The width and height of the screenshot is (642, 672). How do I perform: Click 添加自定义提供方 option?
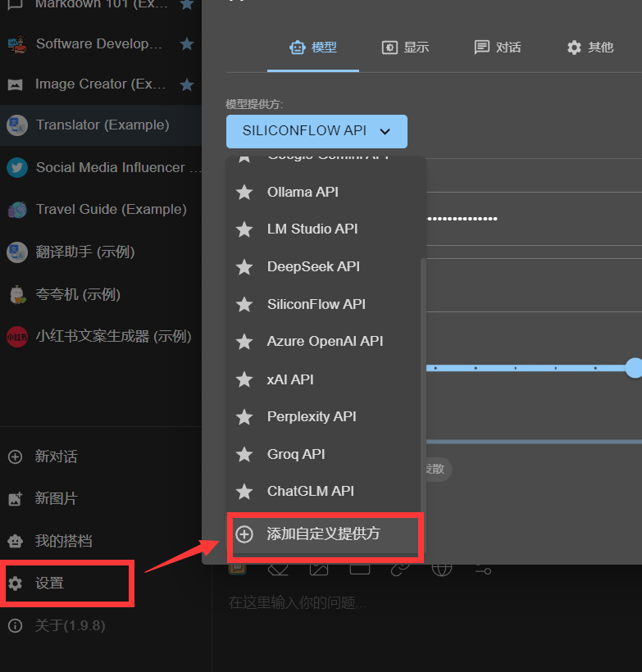point(324,534)
